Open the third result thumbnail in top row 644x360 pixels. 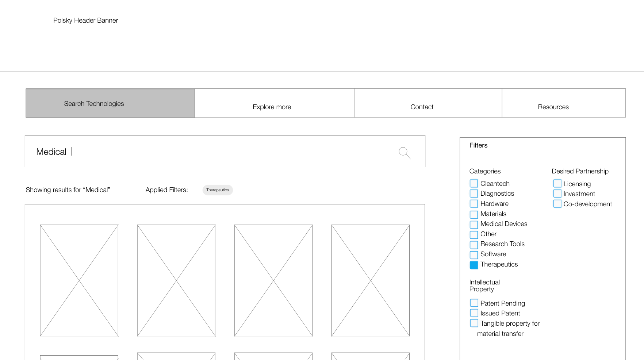click(x=273, y=280)
